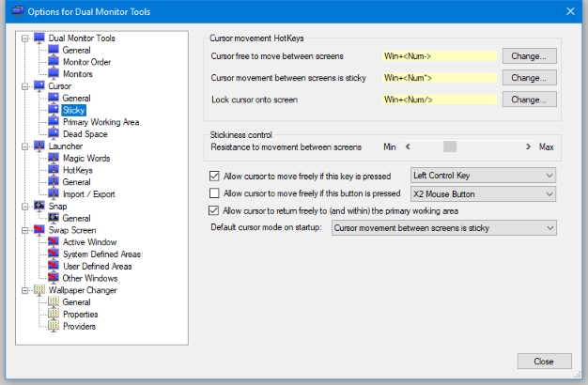Select Monitor Order in the options tree
Screen dimensions: 588x385
pos(86,62)
